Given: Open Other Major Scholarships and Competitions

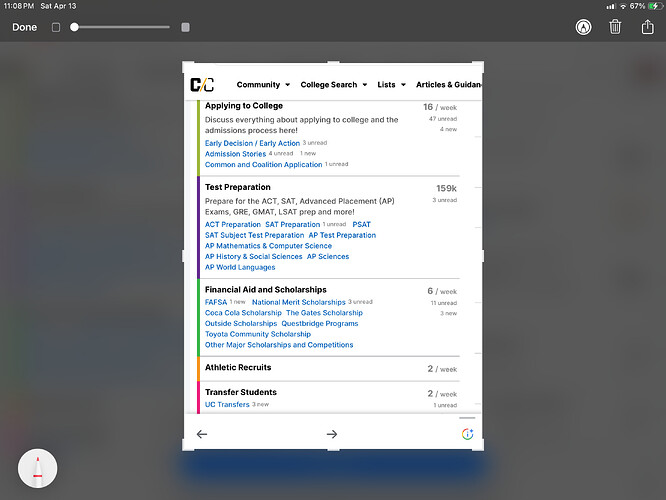Looking at the screenshot, I should pos(279,345).
